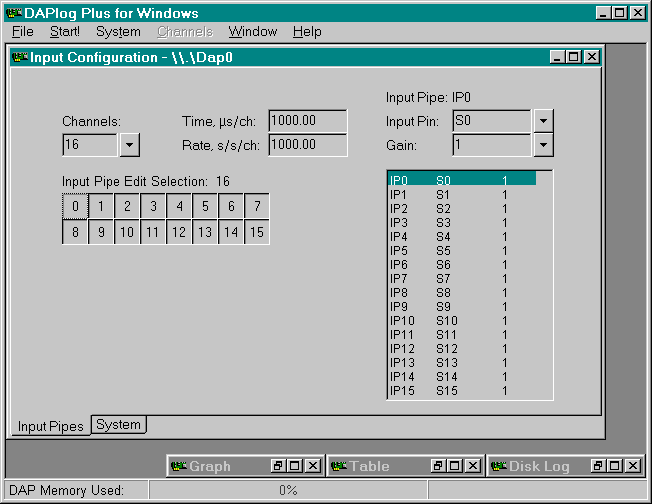652x504 pixels.
Task: Click input pipe 11 selection button
Action: (153, 232)
